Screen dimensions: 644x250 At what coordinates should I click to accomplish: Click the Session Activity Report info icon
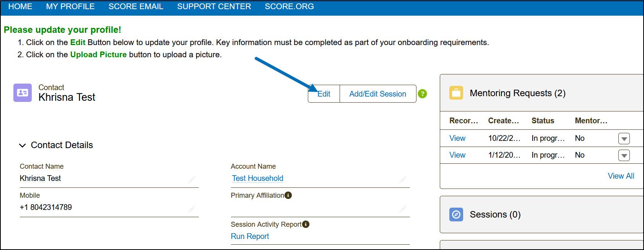coord(306,224)
